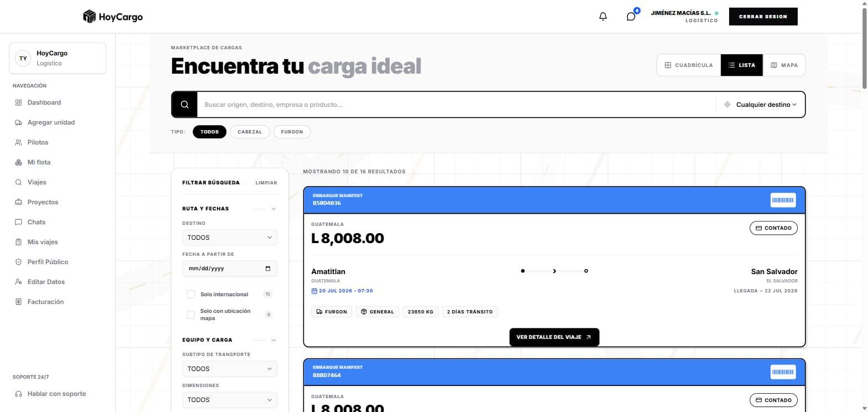Click the Viajes magnifier icon in sidebar
Screen dimensions: 868x412
[x=18, y=182]
